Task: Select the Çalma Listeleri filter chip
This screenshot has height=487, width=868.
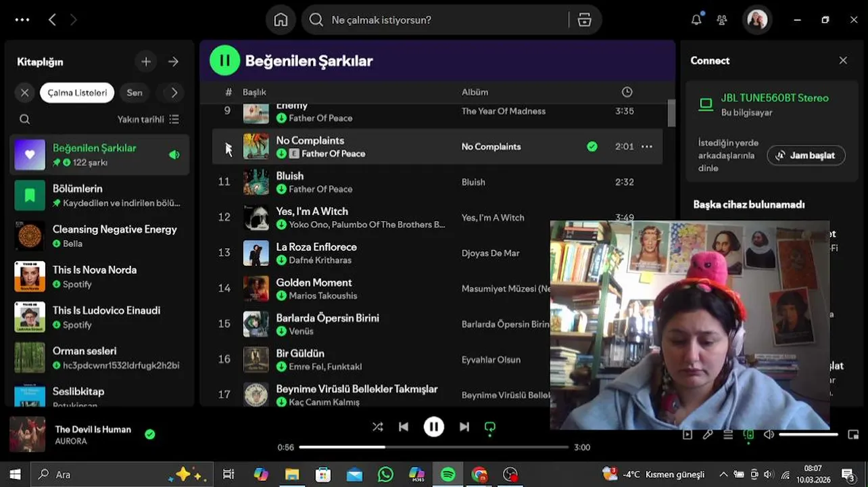Action: pos(77,93)
